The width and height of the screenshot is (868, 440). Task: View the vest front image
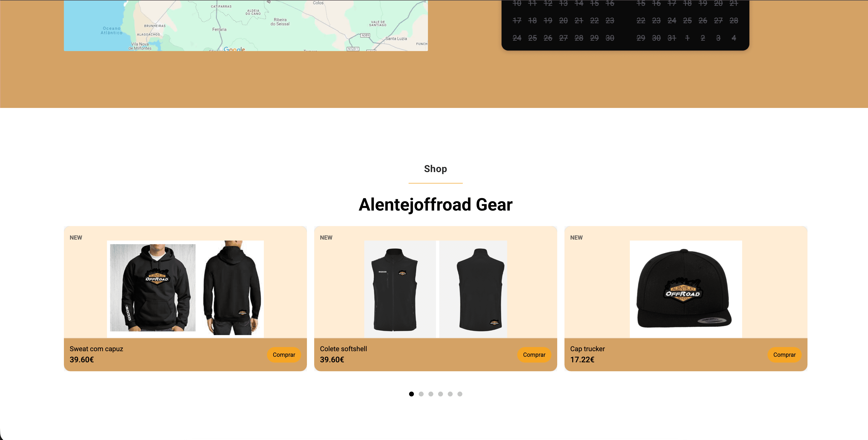[400, 289]
